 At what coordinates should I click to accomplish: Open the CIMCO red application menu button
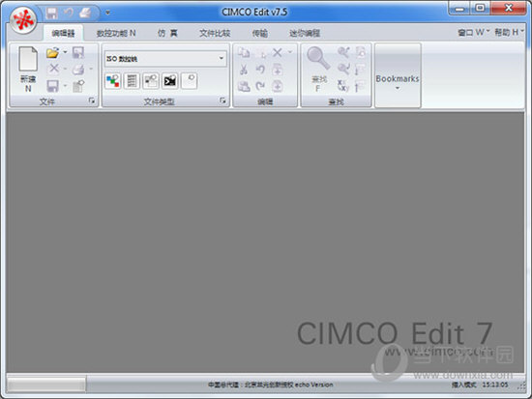23,20
